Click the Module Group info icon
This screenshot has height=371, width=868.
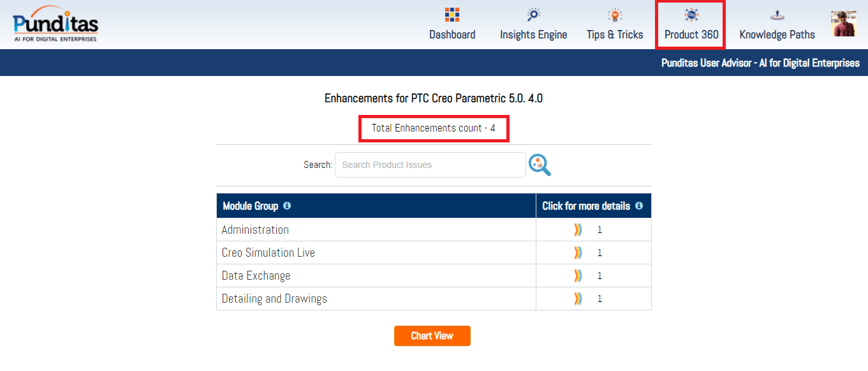pyautogui.click(x=287, y=206)
